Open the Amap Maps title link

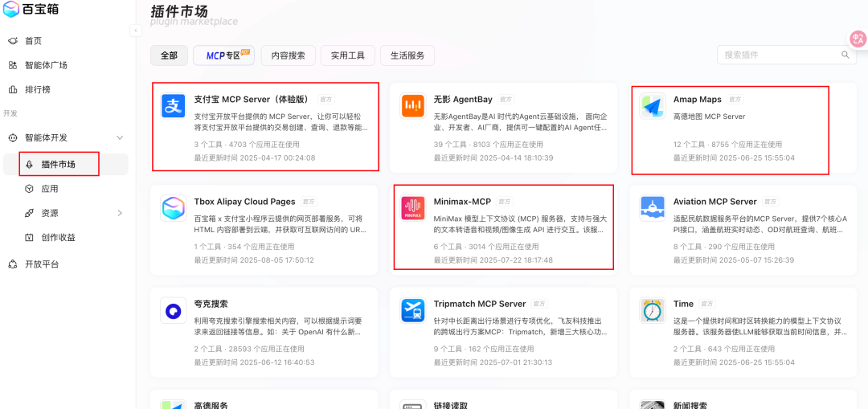tap(698, 100)
